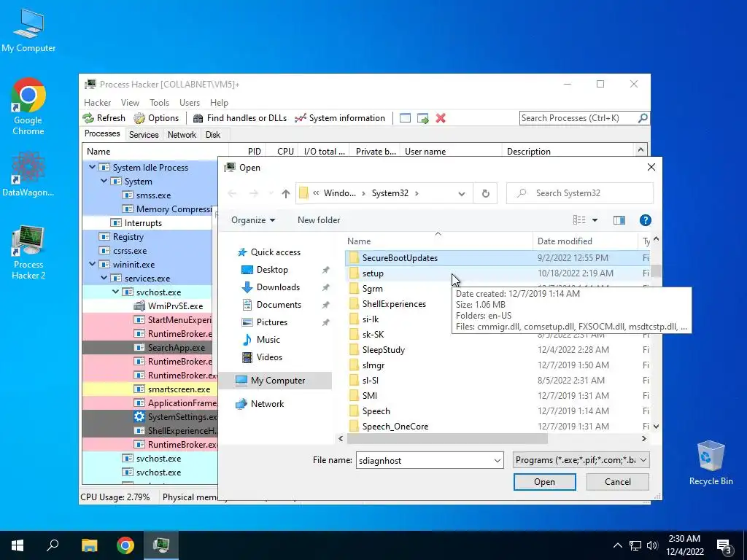Show hidden system tray icons chevron

[617, 545]
